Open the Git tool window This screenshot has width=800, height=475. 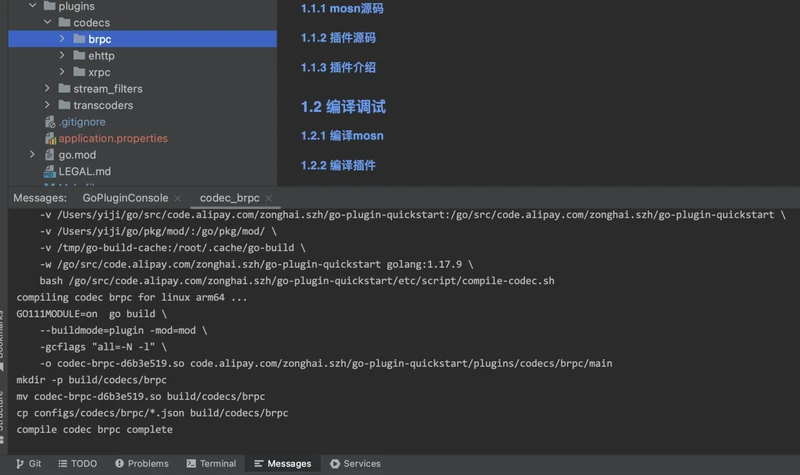[x=29, y=463]
